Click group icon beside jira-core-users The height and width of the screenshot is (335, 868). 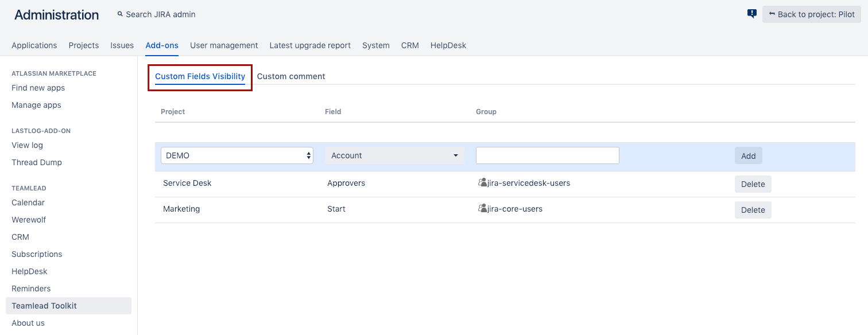[x=482, y=209]
